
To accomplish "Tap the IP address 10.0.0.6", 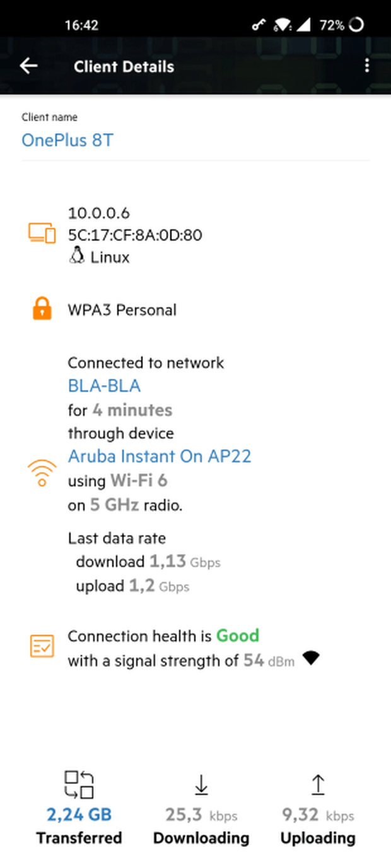I will (99, 214).
